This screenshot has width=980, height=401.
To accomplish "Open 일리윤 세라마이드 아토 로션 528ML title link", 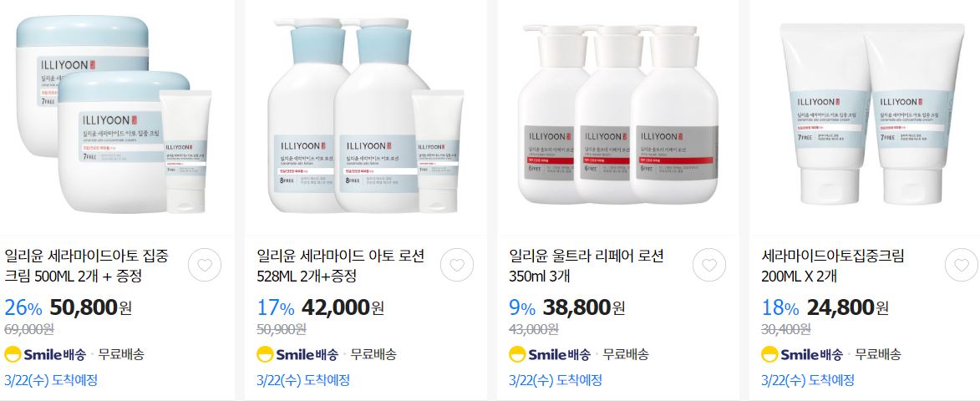I will pos(341,266).
